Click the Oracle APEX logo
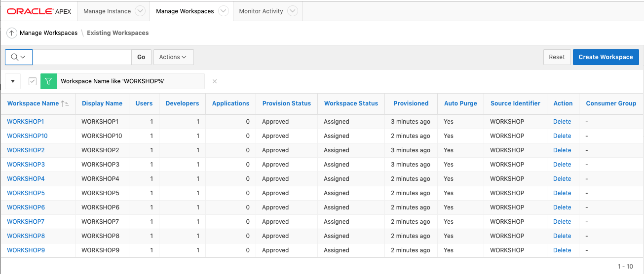 click(x=39, y=11)
